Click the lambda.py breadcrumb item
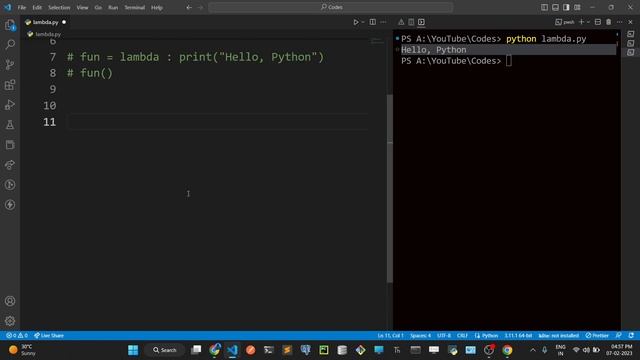This screenshot has height=360, width=640. coord(44,34)
